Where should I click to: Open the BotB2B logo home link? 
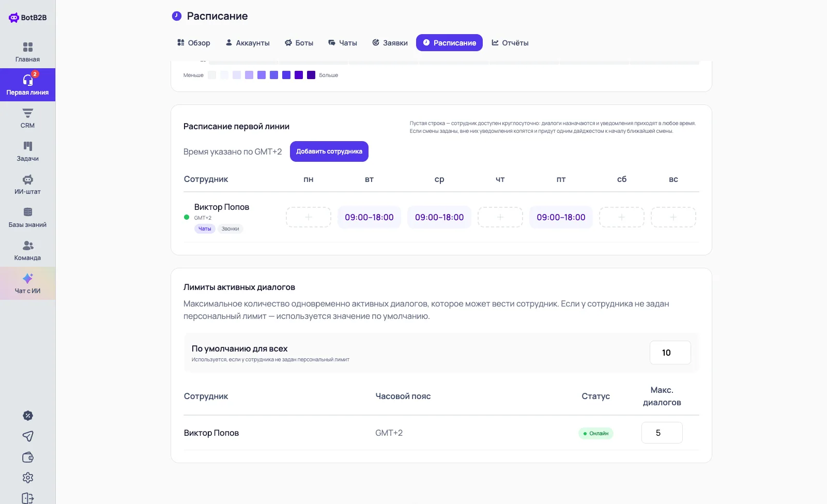pos(28,18)
